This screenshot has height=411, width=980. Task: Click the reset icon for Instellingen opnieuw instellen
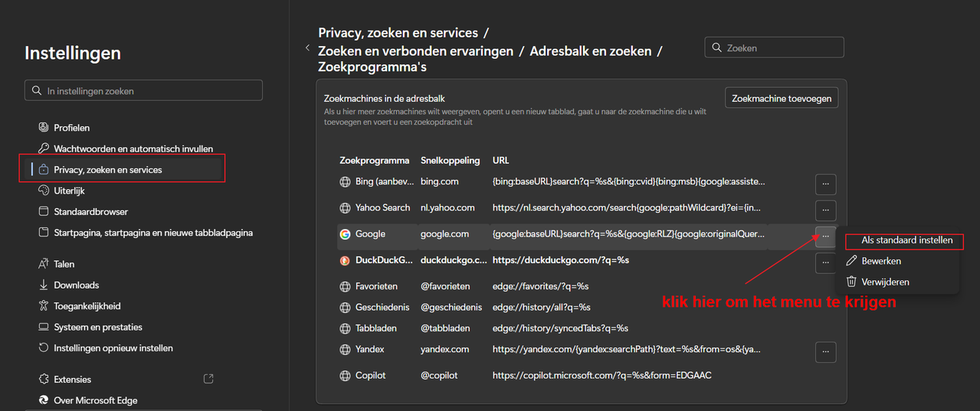44,347
